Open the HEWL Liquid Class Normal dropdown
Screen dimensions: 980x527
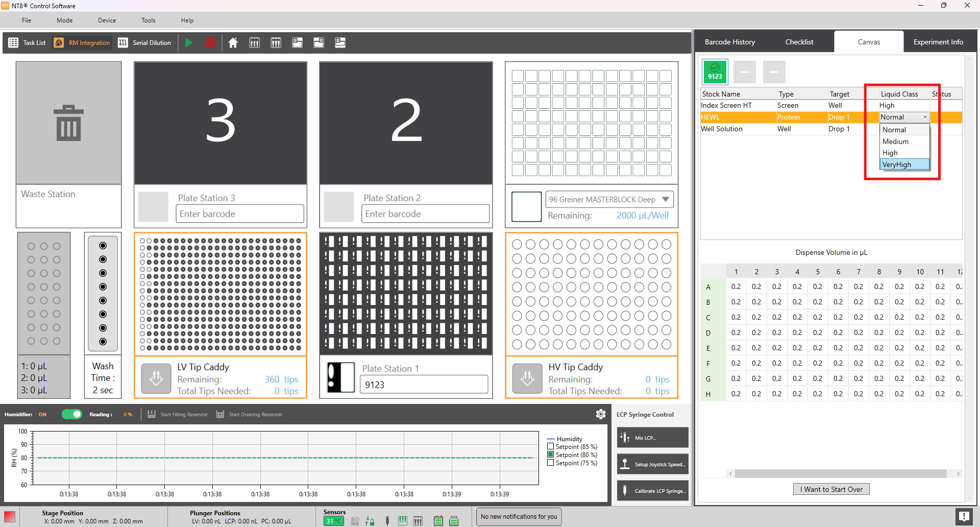(x=904, y=117)
